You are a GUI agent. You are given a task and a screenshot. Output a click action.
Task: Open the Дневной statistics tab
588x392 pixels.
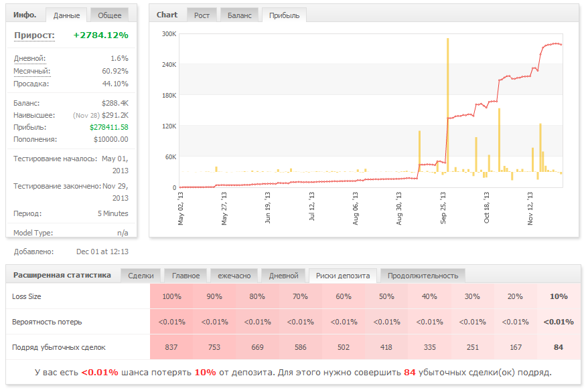click(283, 276)
